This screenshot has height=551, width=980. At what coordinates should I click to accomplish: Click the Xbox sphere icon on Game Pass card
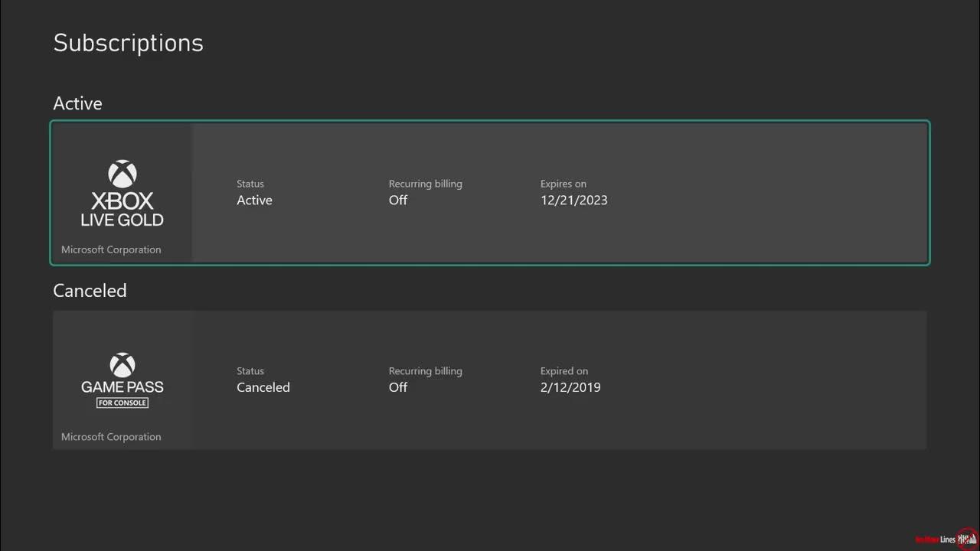coord(122,365)
